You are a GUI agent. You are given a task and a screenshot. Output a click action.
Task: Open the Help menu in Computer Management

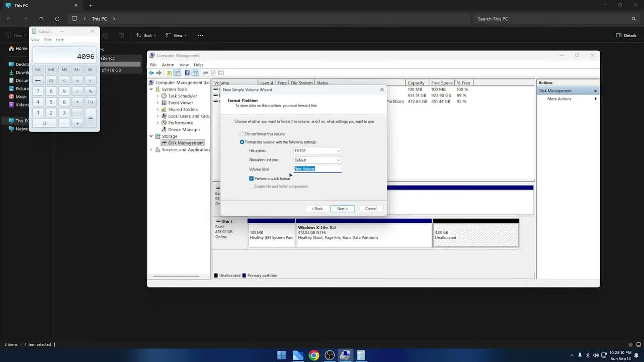[x=198, y=65]
